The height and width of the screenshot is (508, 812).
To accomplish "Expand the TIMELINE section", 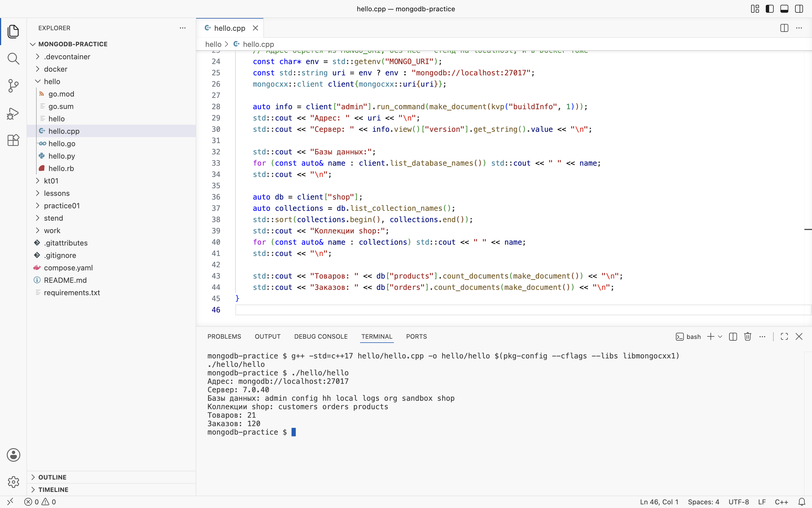I will tap(111, 490).
